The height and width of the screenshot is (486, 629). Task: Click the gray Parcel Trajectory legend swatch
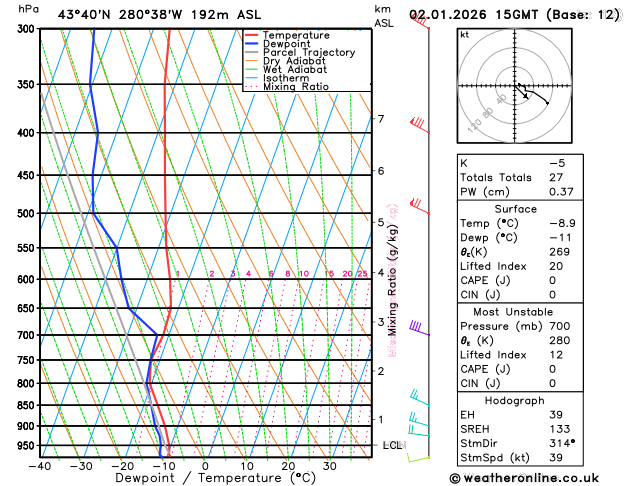[x=252, y=53]
